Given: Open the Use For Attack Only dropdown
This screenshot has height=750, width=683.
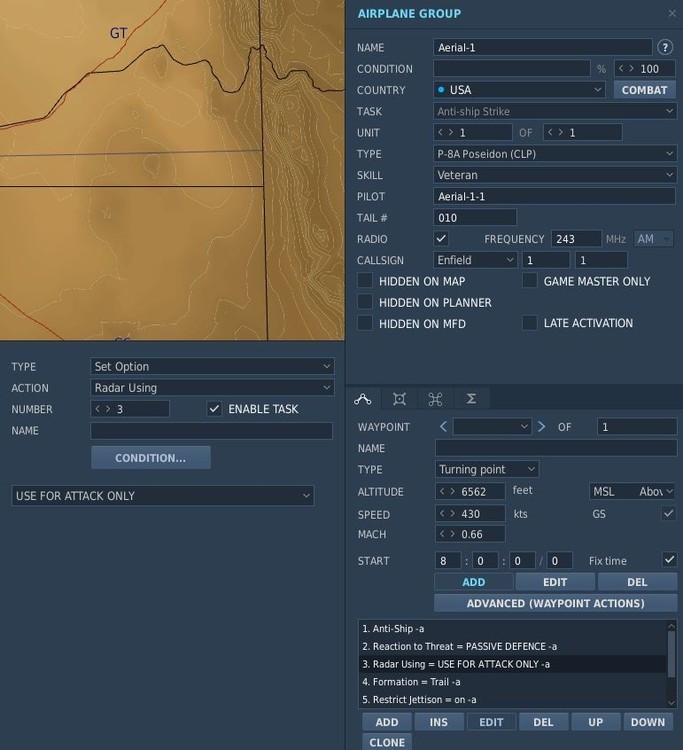Looking at the screenshot, I should [163, 496].
